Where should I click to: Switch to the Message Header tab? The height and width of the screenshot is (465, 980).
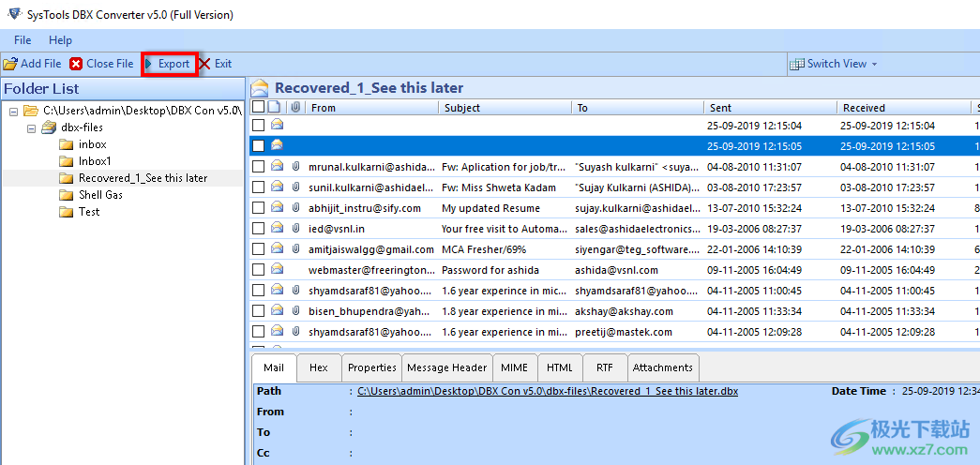(447, 367)
